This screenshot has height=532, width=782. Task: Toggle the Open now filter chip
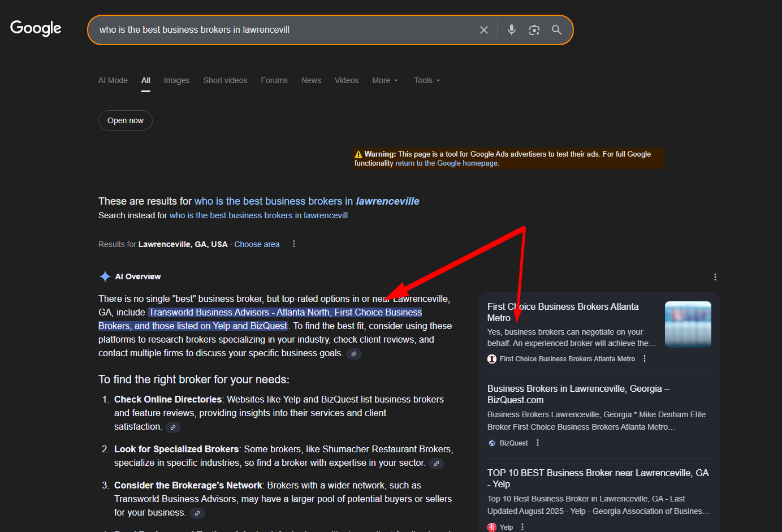(126, 120)
